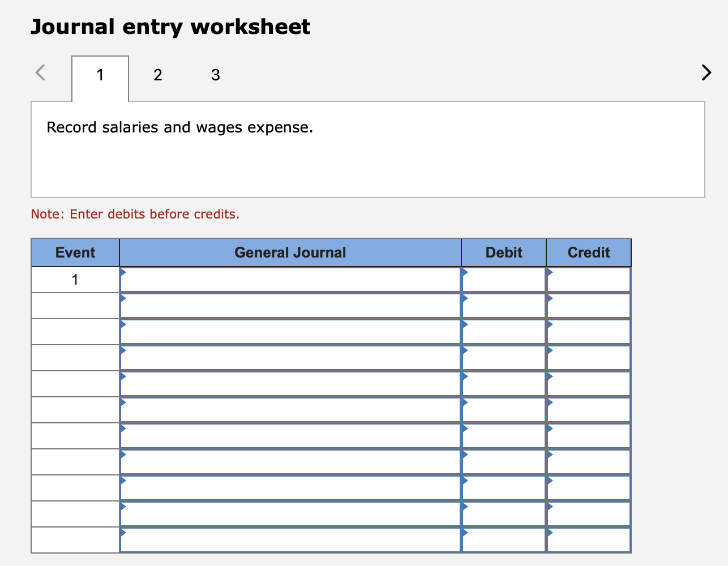Click eighth row Credit cell
Screen dimensions: 728x566
589,462
